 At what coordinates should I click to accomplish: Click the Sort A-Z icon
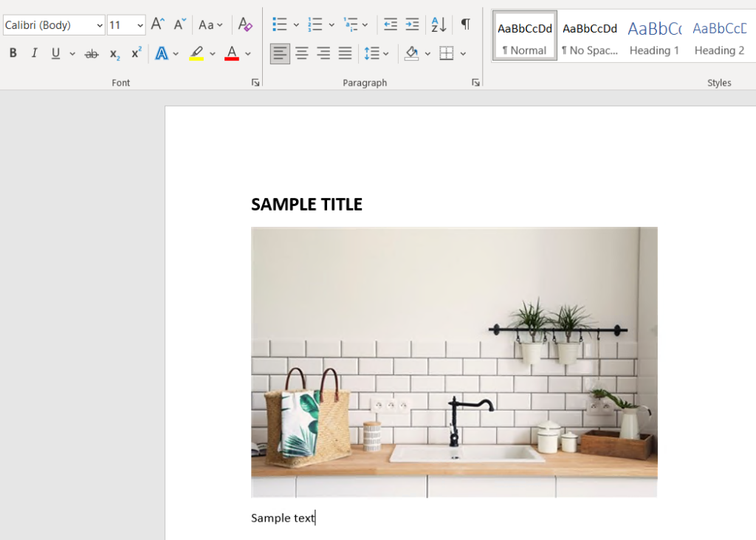pos(439,25)
